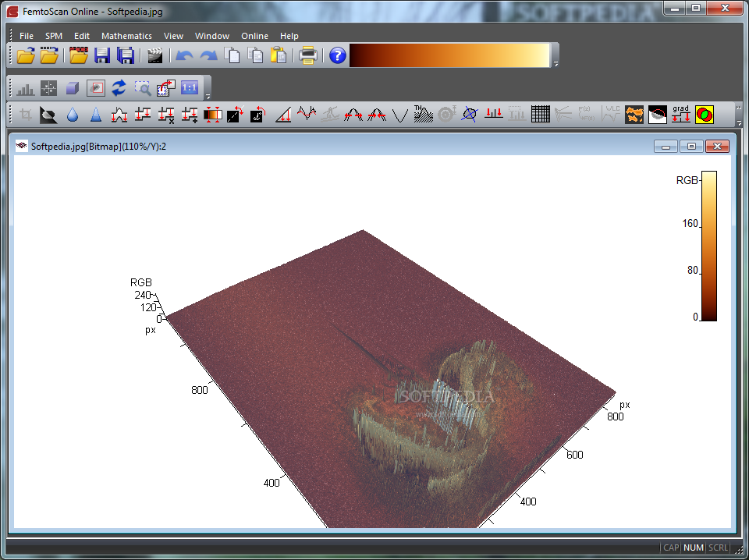The height and width of the screenshot is (560, 749).
Task: Click the 3D cube view icon
Action: pyautogui.click(x=72, y=88)
